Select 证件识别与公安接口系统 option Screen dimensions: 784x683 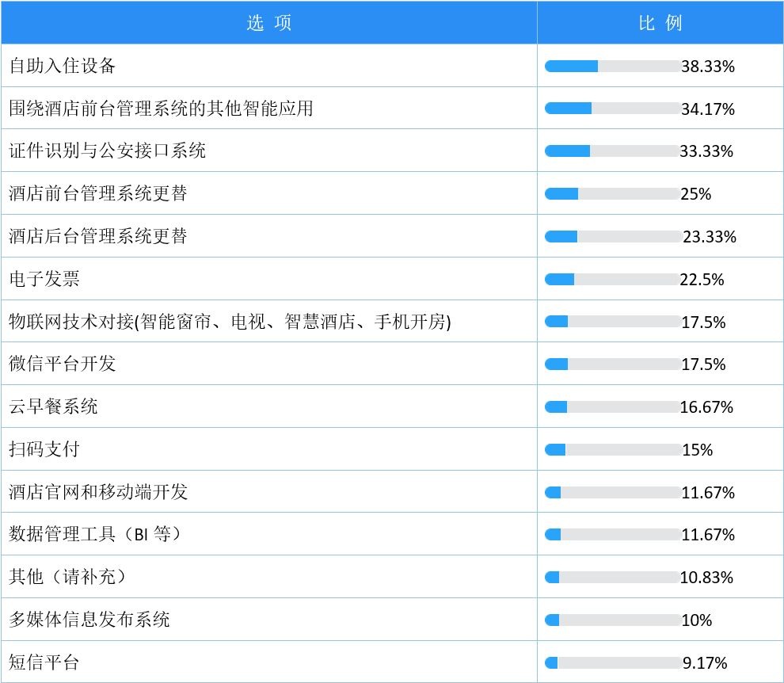coord(108,151)
